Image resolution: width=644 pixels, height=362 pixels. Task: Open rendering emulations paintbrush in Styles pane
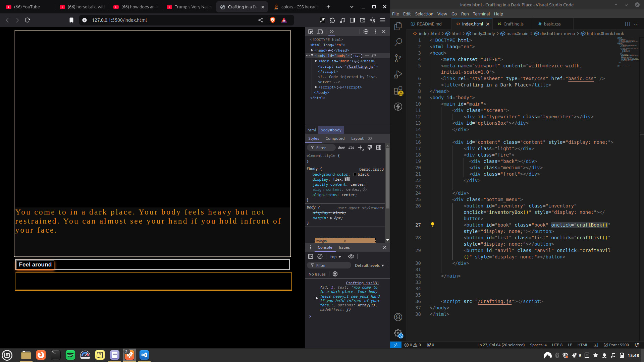coord(370,147)
